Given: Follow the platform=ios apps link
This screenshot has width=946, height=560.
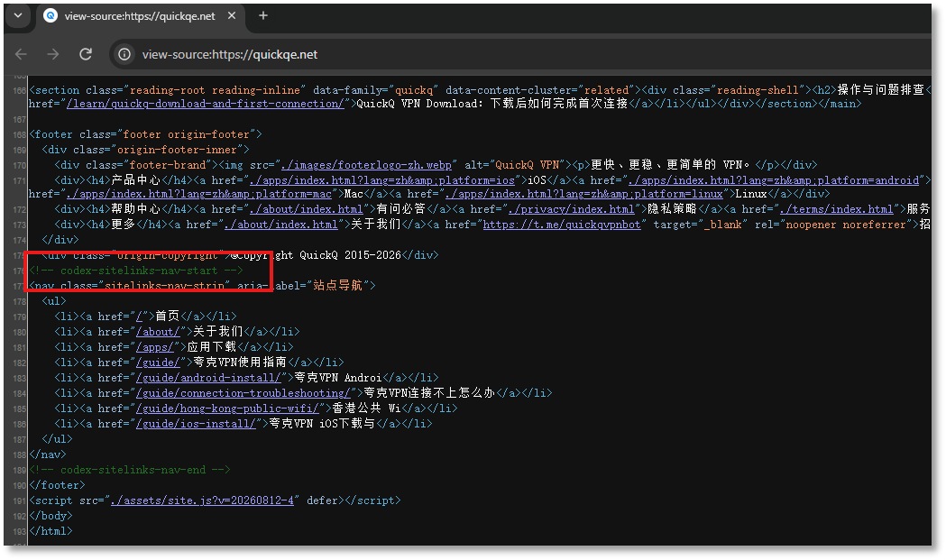Looking at the screenshot, I should pos(381,179).
